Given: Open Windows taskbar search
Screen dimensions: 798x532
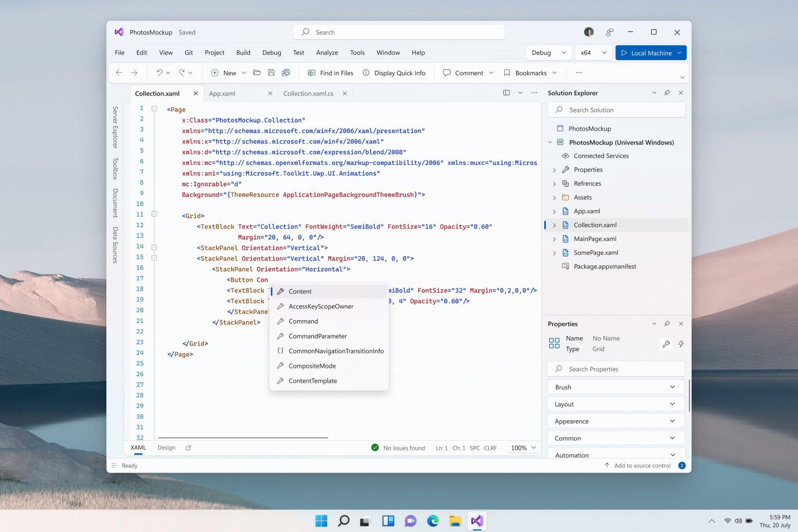Looking at the screenshot, I should [343, 521].
